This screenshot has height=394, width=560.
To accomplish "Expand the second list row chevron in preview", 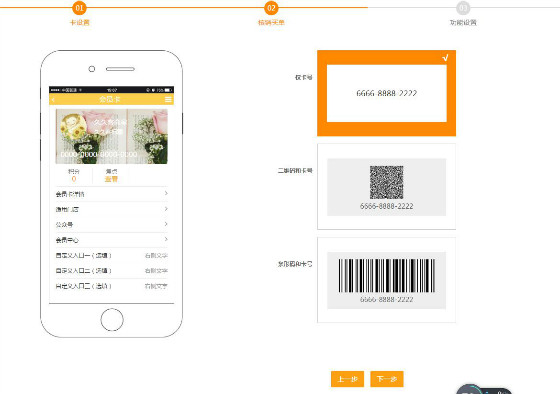I will click(x=166, y=209).
